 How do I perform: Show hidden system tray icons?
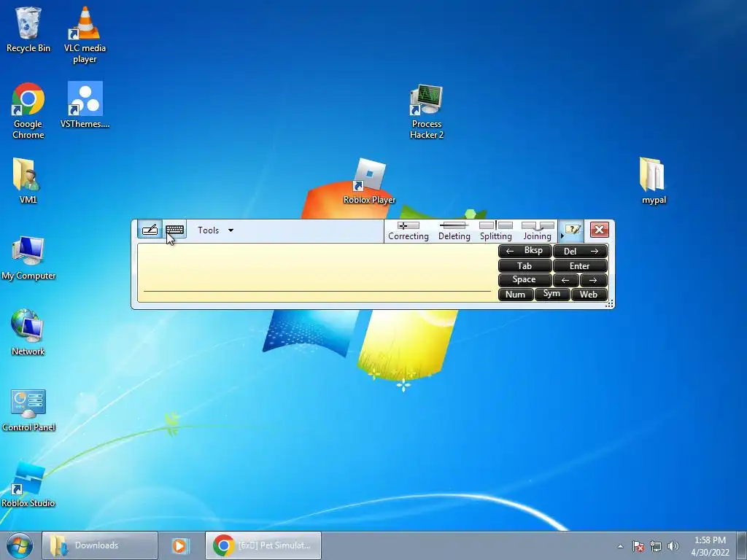620,546
